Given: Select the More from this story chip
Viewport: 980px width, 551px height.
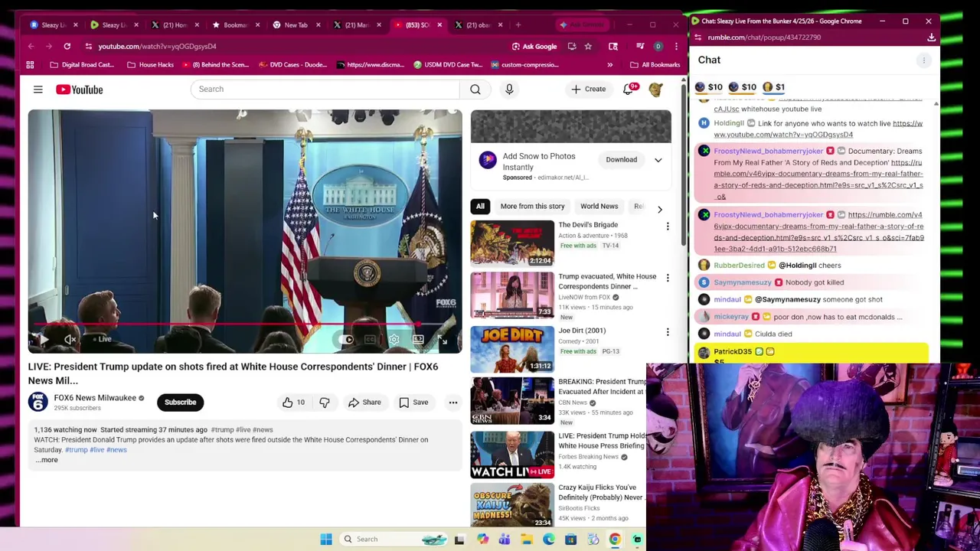Looking at the screenshot, I should (532, 207).
